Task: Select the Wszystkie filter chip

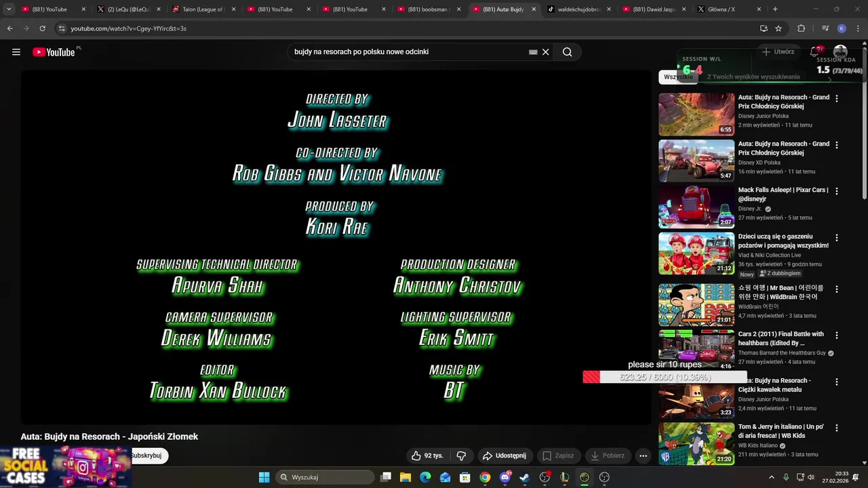Action: (678, 77)
